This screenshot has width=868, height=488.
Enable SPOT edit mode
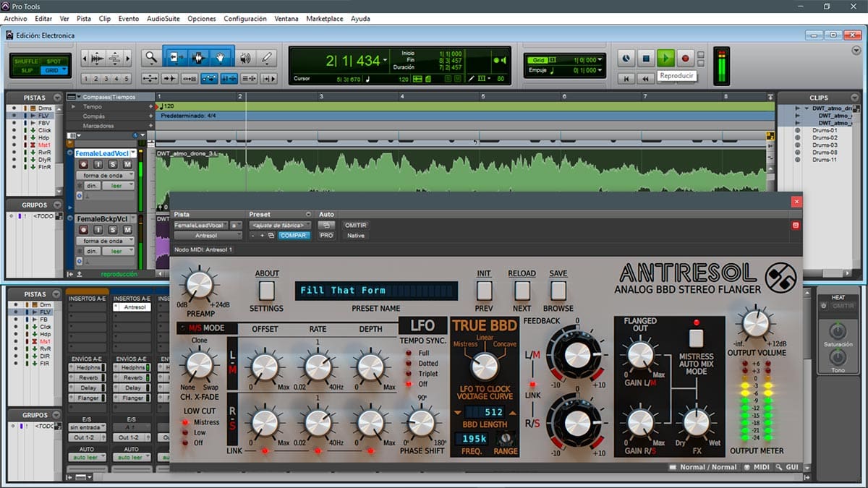(53, 61)
